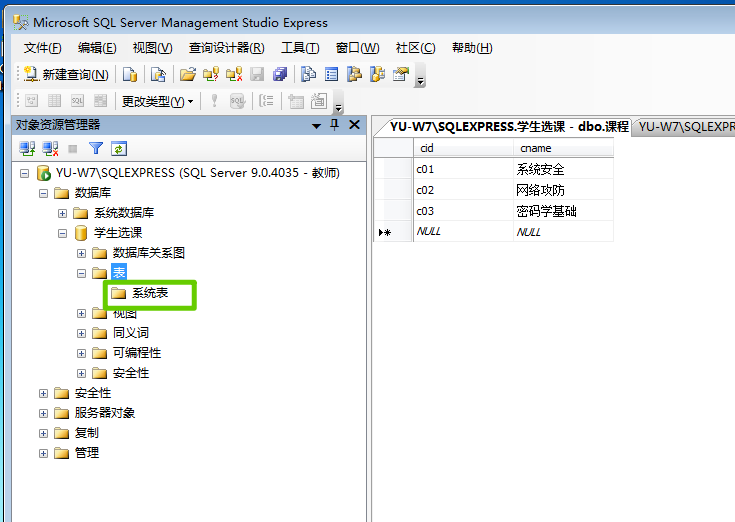Click the Verify SQL Syntax icon
The width and height of the screenshot is (735, 522).
(238, 101)
